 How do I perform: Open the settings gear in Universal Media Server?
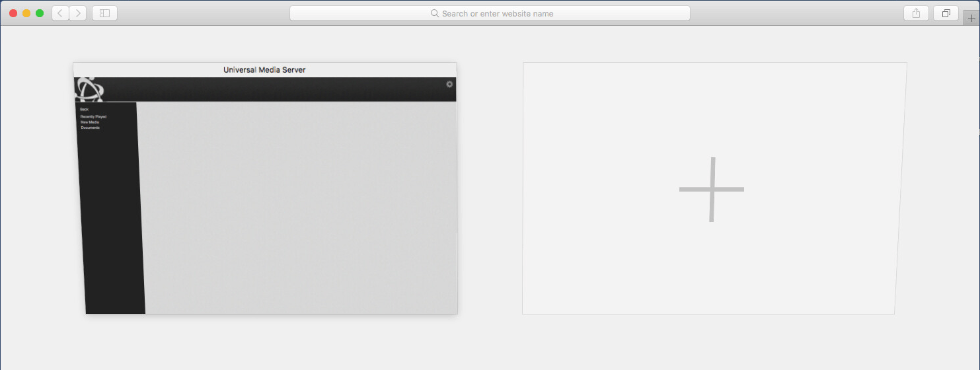450,84
